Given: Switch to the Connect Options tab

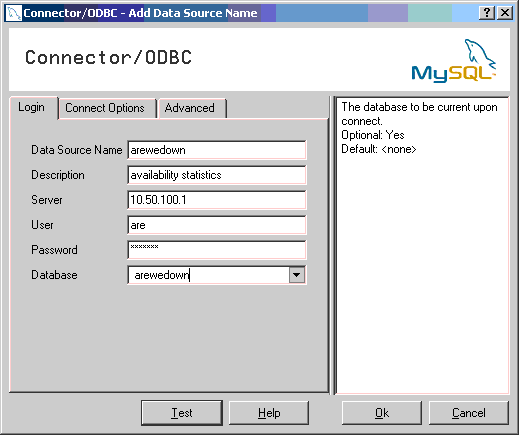Looking at the screenshot, I should 107,108.
